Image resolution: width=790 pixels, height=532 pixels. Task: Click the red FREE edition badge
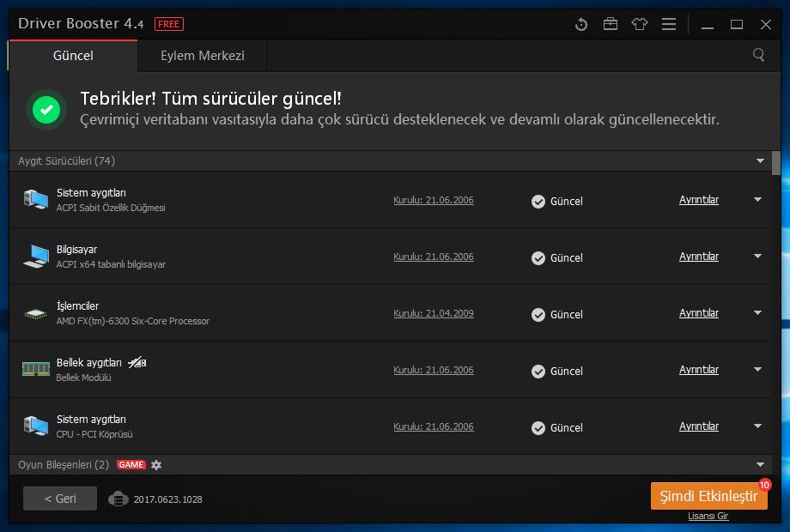click(169, 24)
